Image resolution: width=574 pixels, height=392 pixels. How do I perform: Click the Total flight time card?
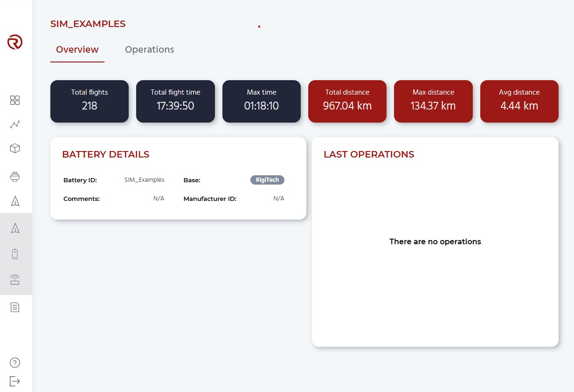tap(175, 101)
